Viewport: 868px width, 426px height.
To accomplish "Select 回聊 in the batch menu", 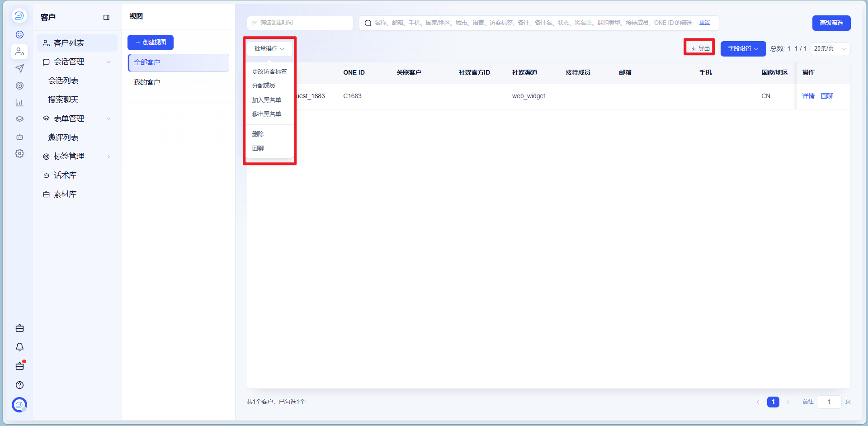I will tap(258, 148).
